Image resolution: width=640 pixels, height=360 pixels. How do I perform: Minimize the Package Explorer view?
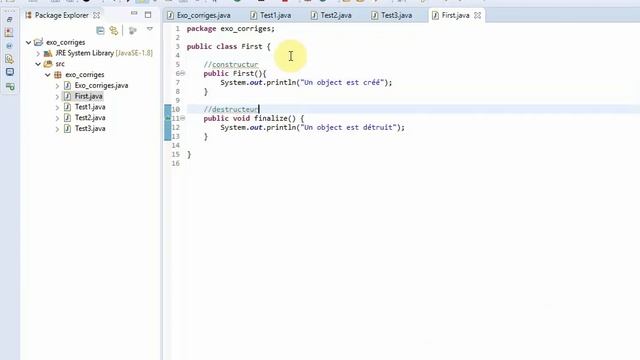click(134, 14)
